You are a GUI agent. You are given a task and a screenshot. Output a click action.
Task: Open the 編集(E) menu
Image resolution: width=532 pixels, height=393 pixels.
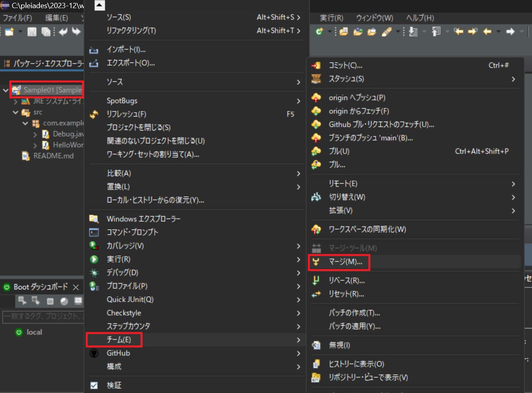click(x=56, y=18)
